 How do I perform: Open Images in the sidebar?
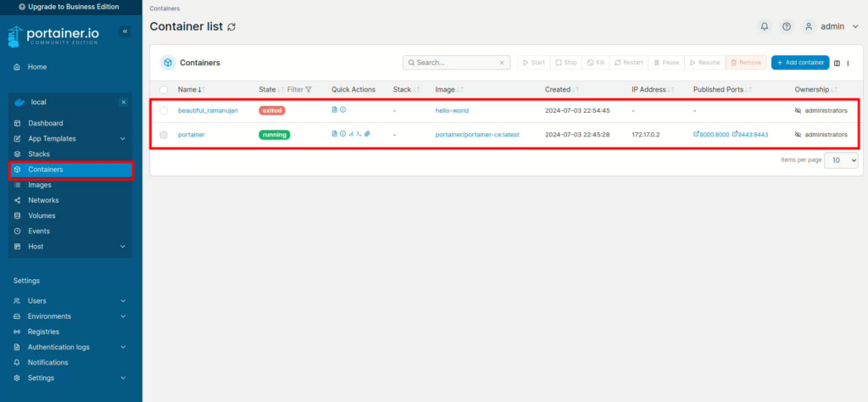tap(40, 185)
